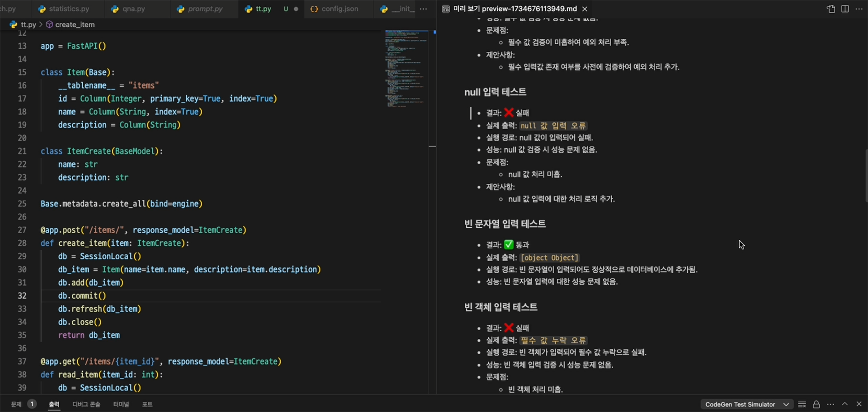Click the unsaved-changes dot on tt.py tab
Image resolution: width=868 pixels, height=412 pixels.
[x=296, y=9]
